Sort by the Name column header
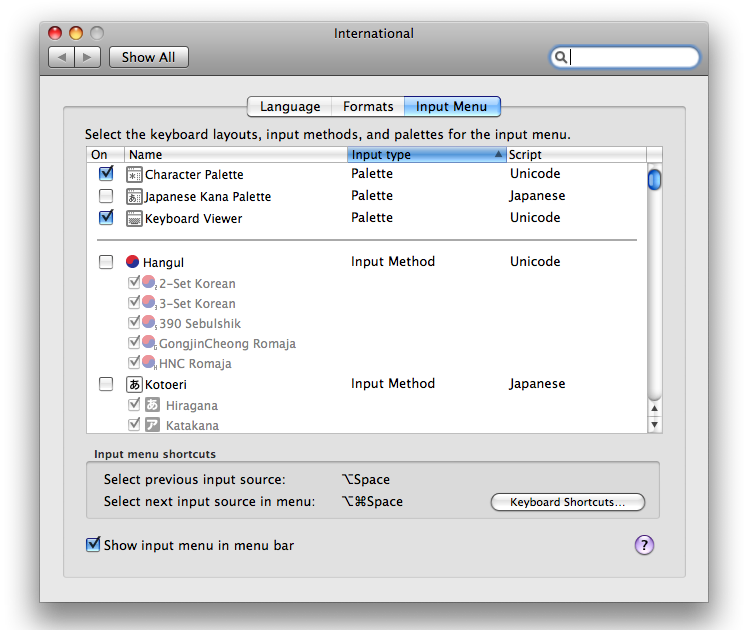This screenshot has height=630, width=748. coord(236,155)
